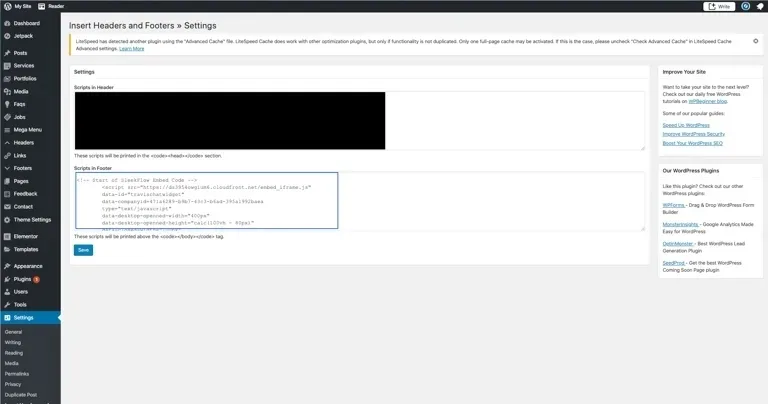768x404 pixels.
Task: Click the Services icon in sidebar
Action: point(7,66)
